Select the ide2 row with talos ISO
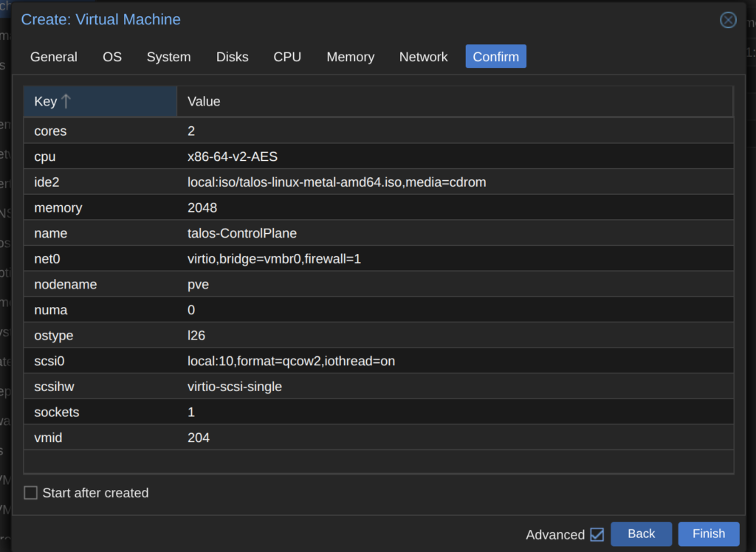Viewport: 756px width, 552px height. tap(337, 182)
